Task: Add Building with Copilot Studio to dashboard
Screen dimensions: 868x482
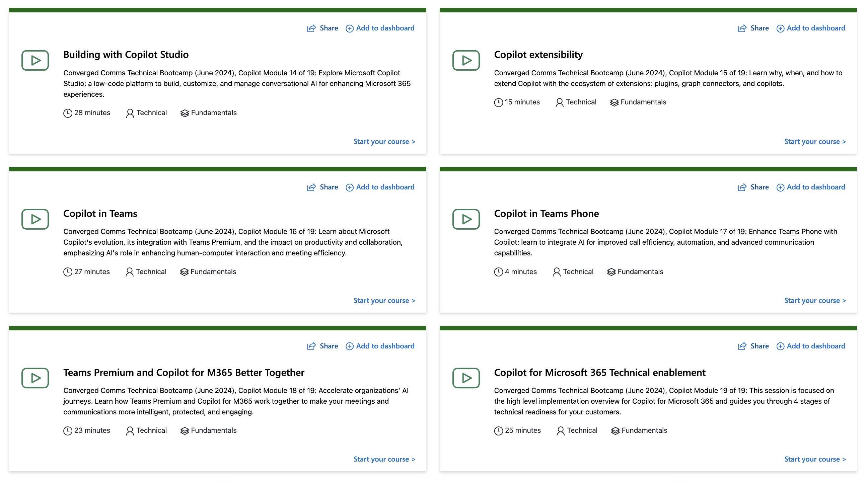Action: pos(380,28)
